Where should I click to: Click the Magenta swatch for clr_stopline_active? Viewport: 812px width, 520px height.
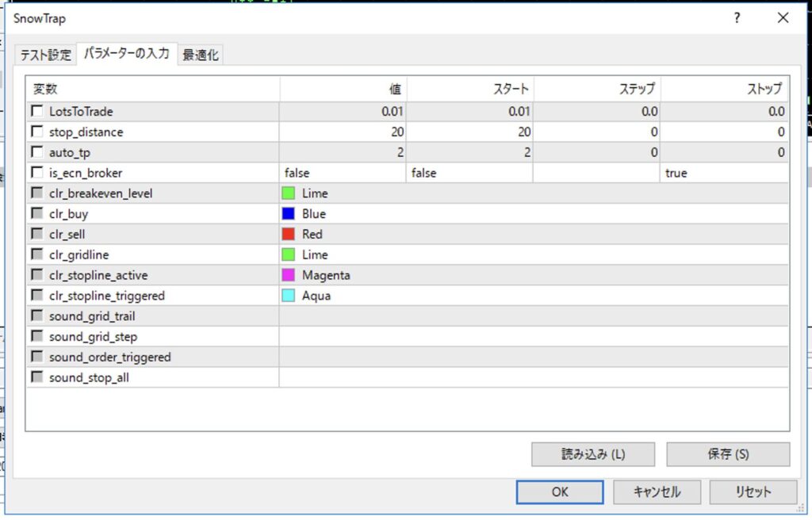coord(288,276)
